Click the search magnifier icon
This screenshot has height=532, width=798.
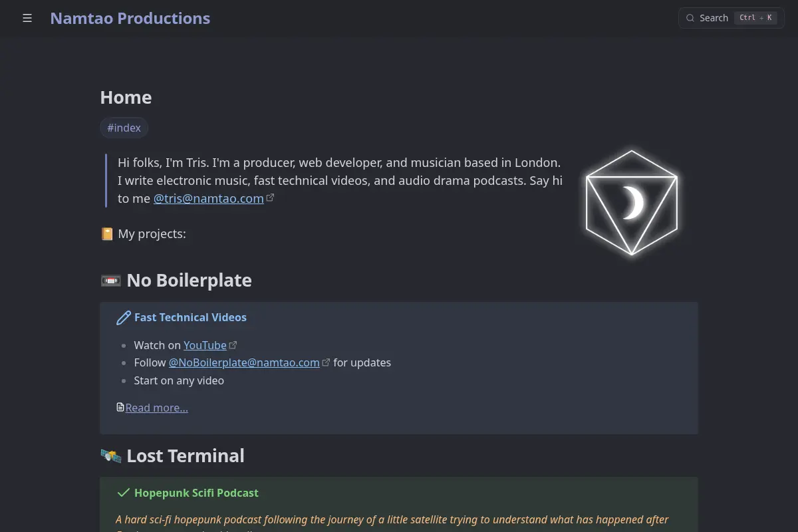click(x=690, y=18)
